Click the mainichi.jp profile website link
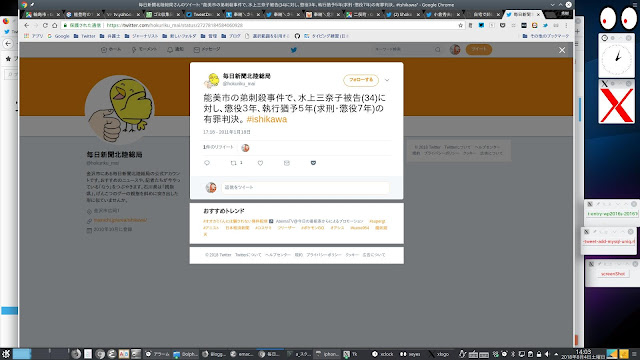Viewport: 640px width, 360px height. pos(120,220)
